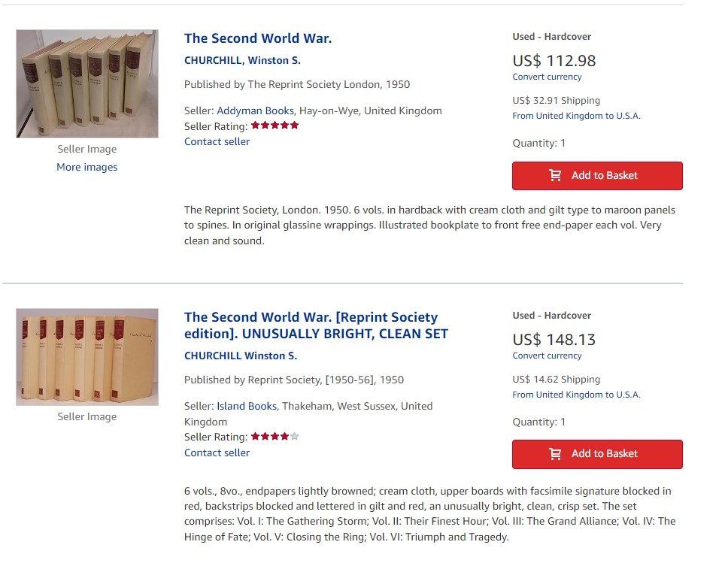View More images for the first listing
This screenshot has width=728, height=563.
(x=86, y=167)
